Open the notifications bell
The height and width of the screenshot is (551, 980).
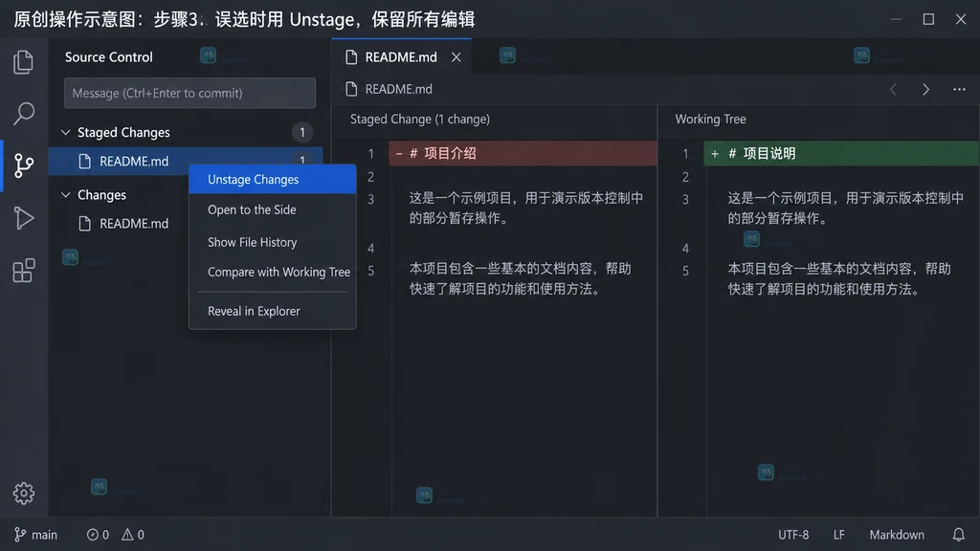pos(958,535)
